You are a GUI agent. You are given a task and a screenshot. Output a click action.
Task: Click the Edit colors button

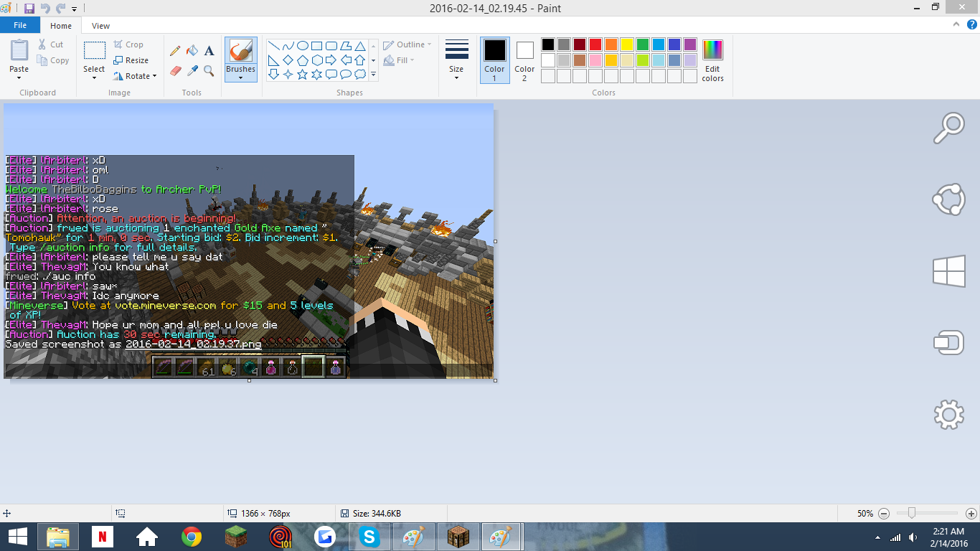pyautogui.click(x=712, y=61)
